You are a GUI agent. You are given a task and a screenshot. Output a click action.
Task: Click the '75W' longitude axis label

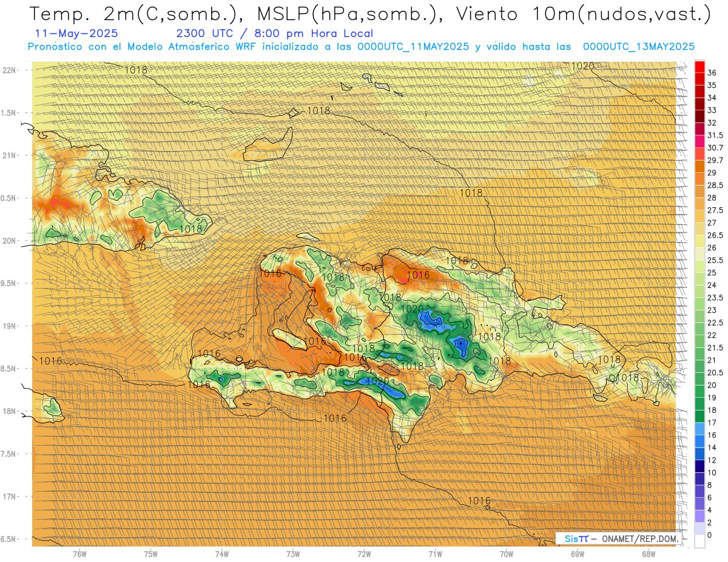click(151, 554)
